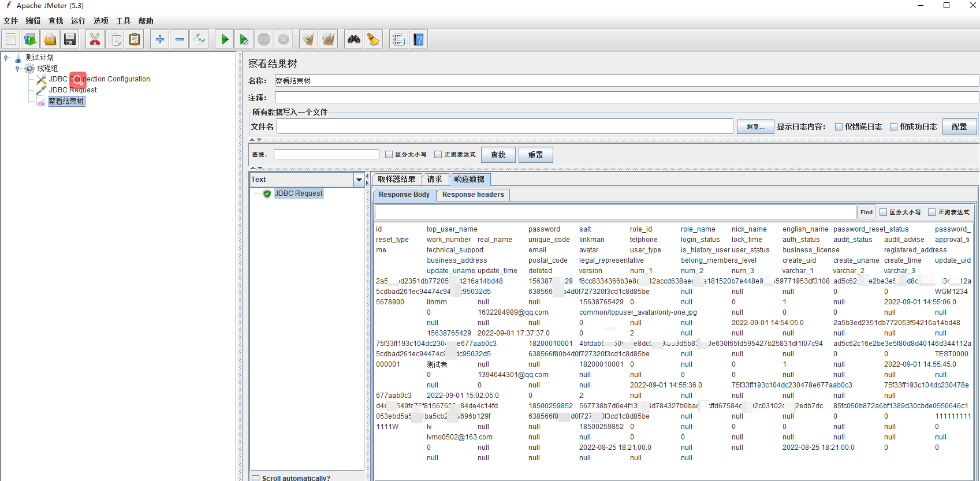
Task: Open the 运行 menu
Action: (78, 21)
